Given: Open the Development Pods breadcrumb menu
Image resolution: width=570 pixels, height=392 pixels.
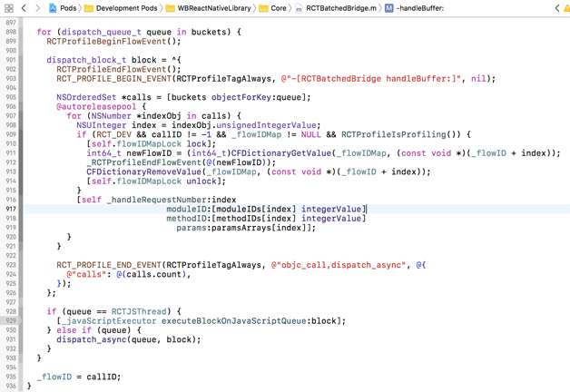Looking at the screenshot, I should (x=127, y=8).
